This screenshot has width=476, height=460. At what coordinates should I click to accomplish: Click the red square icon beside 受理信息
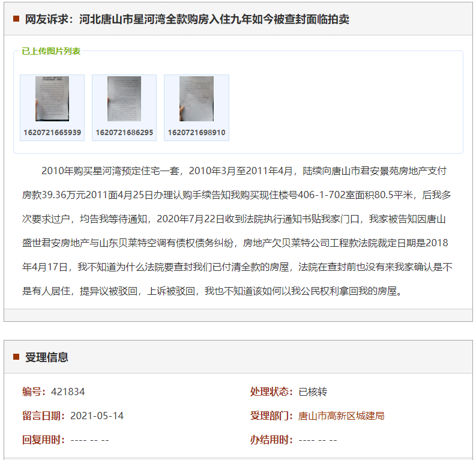pyautogui.click(x=16, y=357)
